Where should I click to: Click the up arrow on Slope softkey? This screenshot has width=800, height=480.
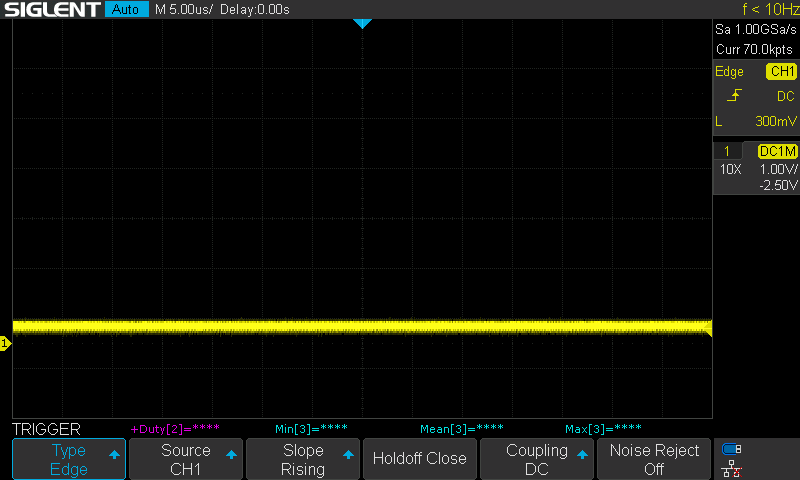point(348,454)
